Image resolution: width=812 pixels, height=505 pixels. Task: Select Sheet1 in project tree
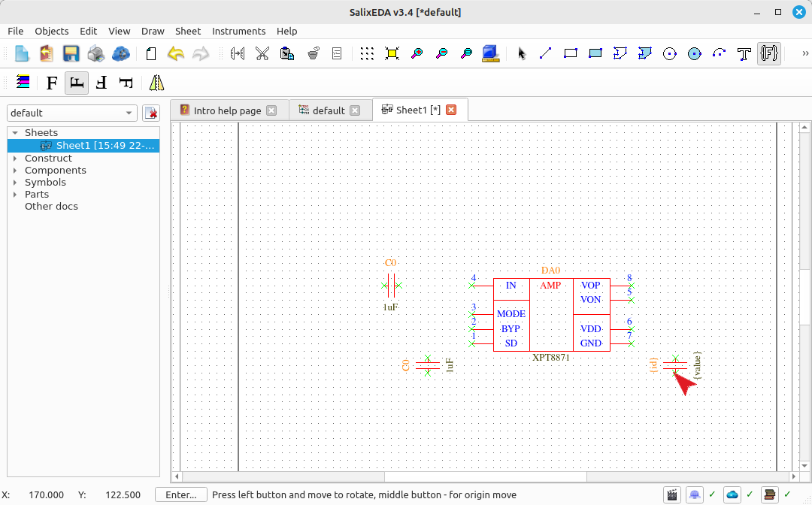pos(83,145)
